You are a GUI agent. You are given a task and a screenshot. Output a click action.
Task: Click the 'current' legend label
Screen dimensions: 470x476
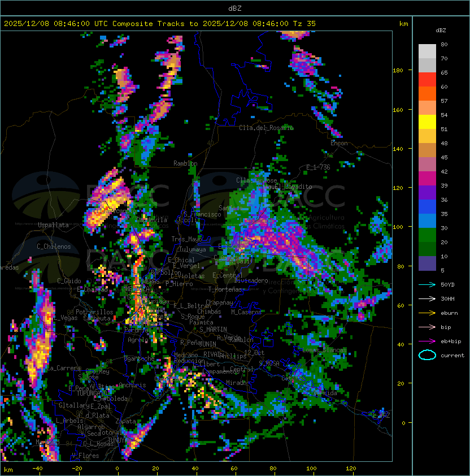point(452,356)
